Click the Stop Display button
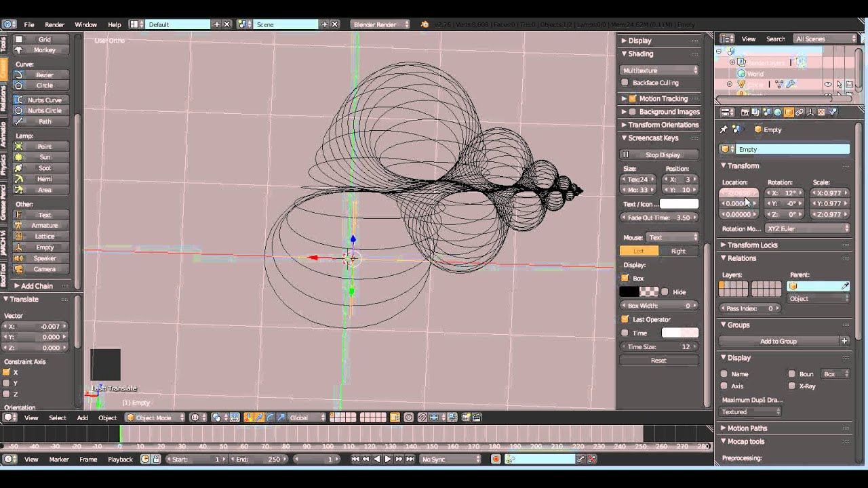Viewport: 868px width, 488px height. 659,155
